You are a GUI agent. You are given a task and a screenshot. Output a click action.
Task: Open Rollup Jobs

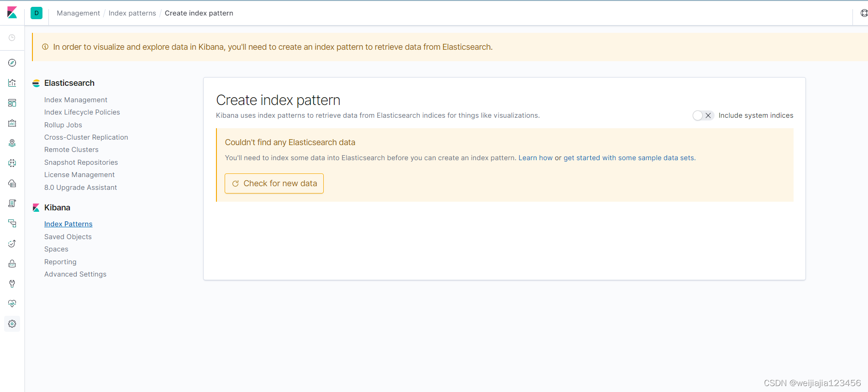pos(63,125)
